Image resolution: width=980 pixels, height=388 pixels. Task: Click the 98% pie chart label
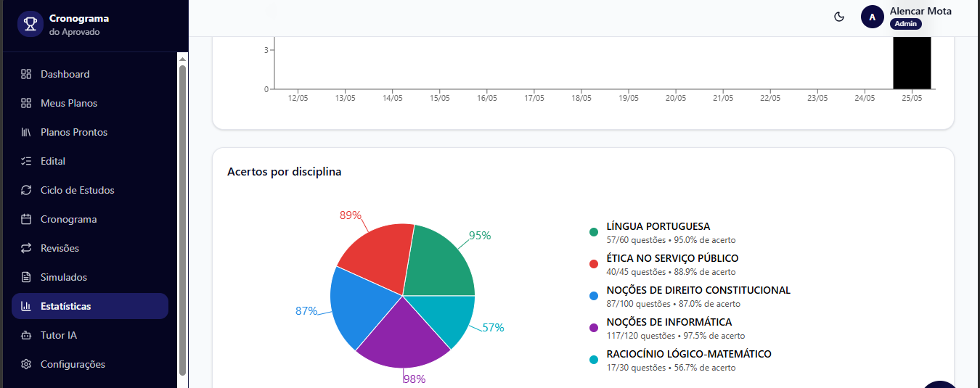pos(415,379)
